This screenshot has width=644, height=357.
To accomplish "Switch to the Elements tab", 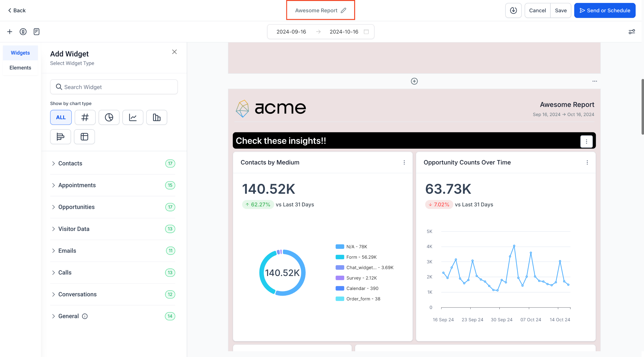I will tap(20, 68).
